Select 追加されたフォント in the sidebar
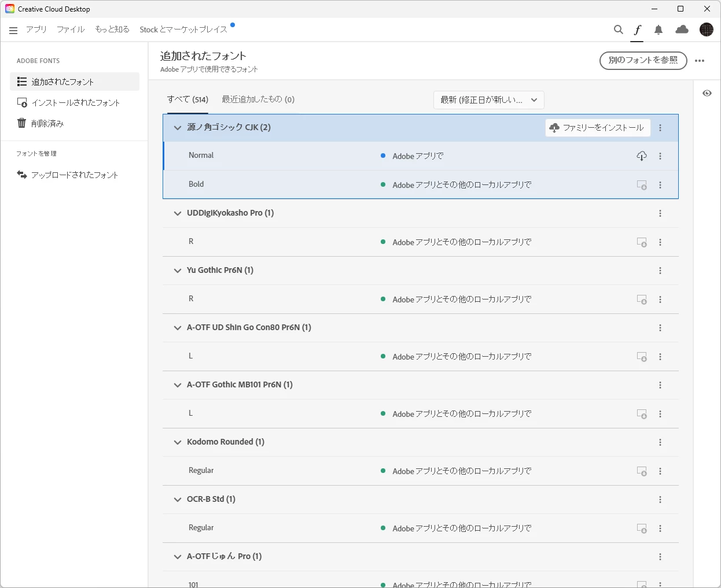Image resolution: width=721 pixels, height=588 pixels. tap(75, 82)
